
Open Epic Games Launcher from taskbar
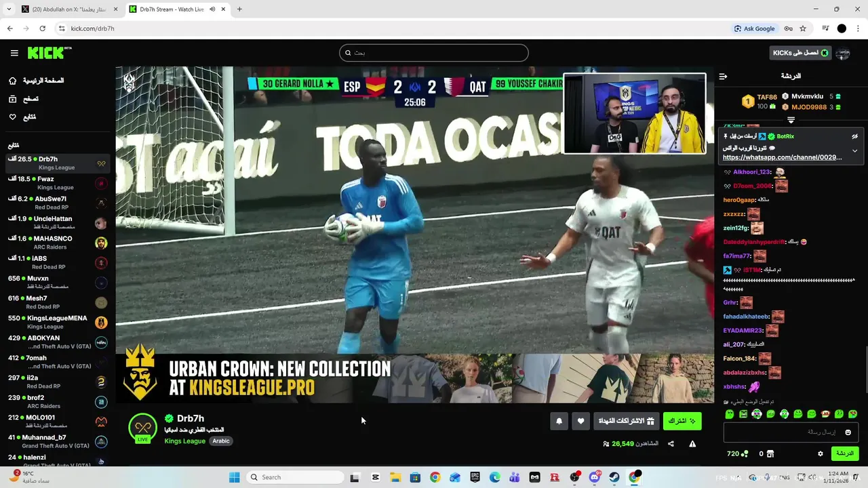tap(475, 477)
